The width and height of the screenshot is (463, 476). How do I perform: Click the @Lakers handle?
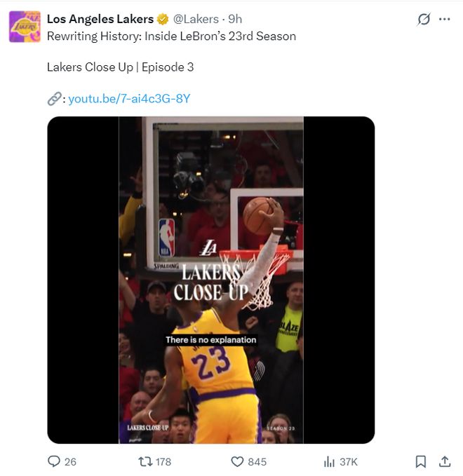[196, 19]
